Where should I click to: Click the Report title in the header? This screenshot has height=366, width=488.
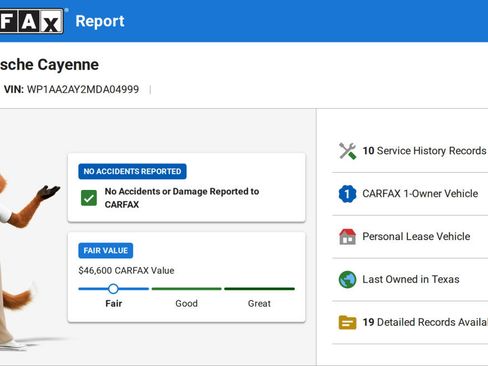point(100,21)
